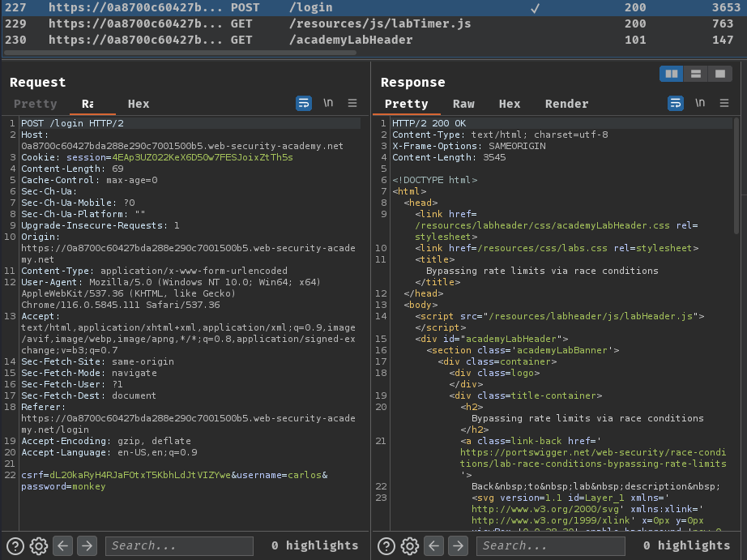The image size is (747, 560).
Task: Open Request search settings gear
Action: point(39,545)
